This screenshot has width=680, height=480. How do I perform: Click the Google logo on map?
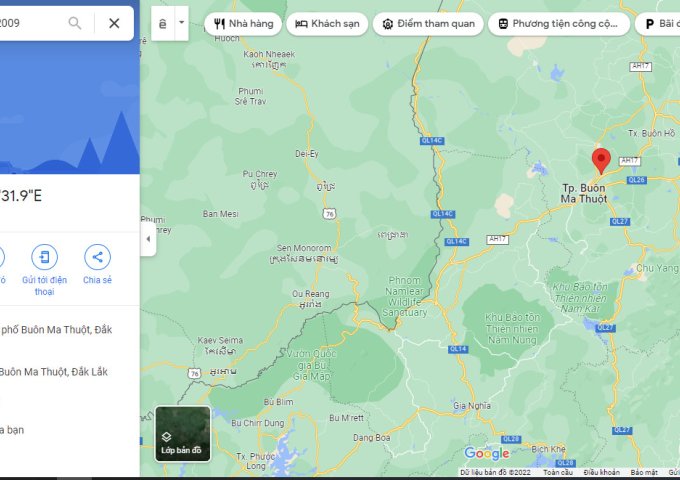(x=487, y=454)
